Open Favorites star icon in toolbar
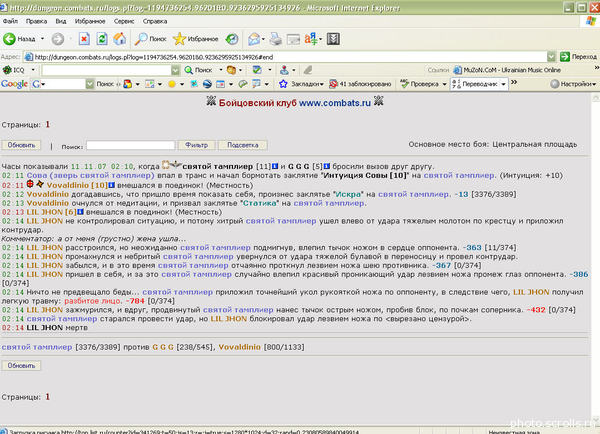Screen dimensions: 600x434 [x=195, y=39]
